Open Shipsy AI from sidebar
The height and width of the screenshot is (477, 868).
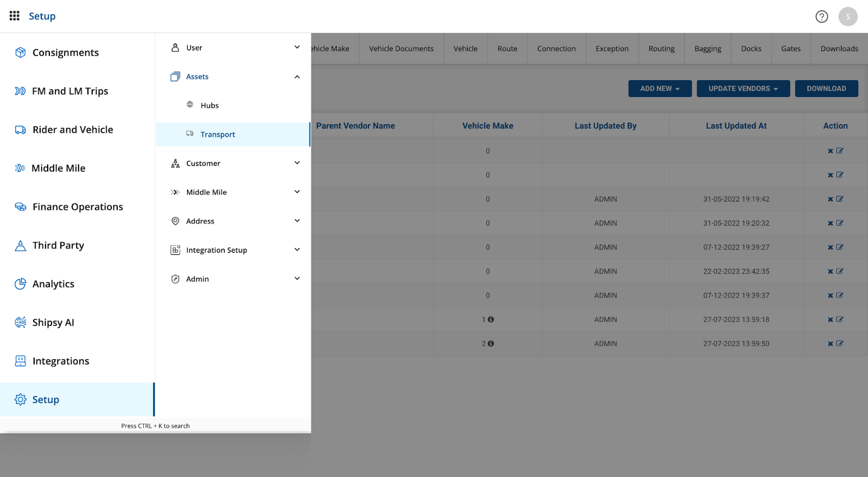pos(53,323)
